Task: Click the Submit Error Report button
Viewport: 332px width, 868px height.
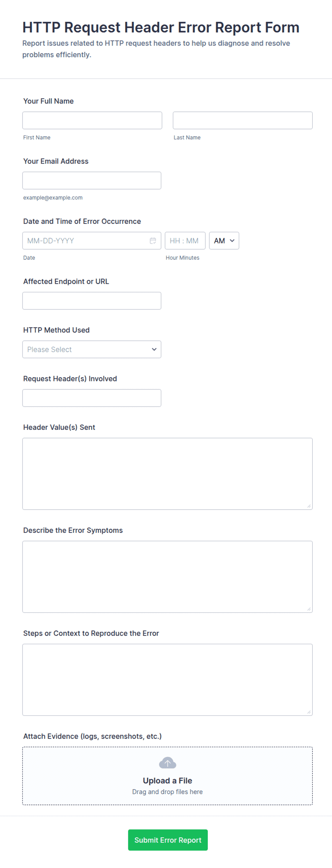Action: click(168, 840)
